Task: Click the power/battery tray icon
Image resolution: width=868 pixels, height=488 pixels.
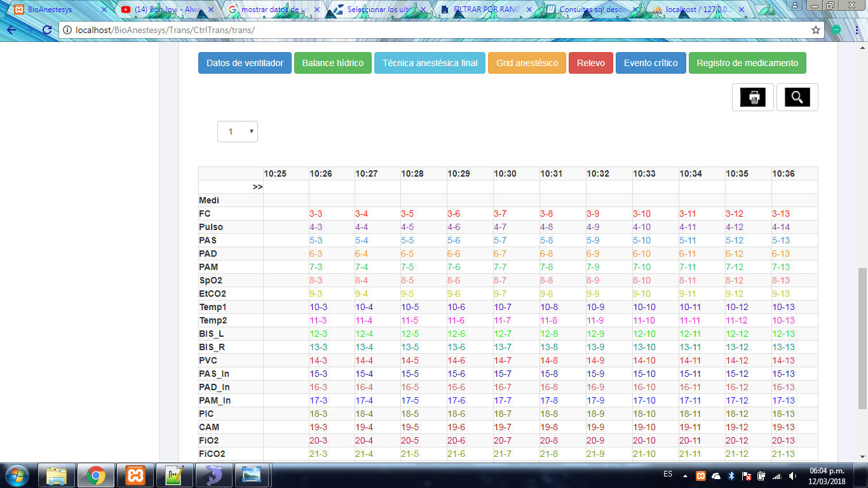Action: 762,475
